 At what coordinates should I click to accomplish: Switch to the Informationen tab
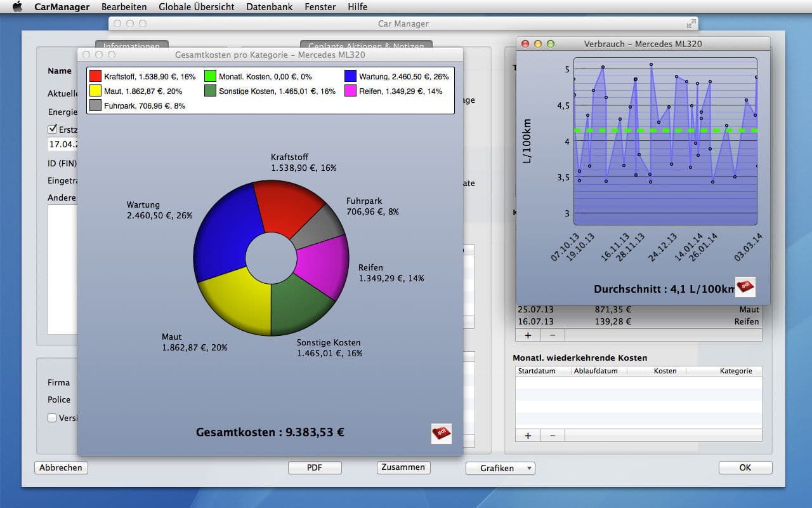tap(132, 46)
